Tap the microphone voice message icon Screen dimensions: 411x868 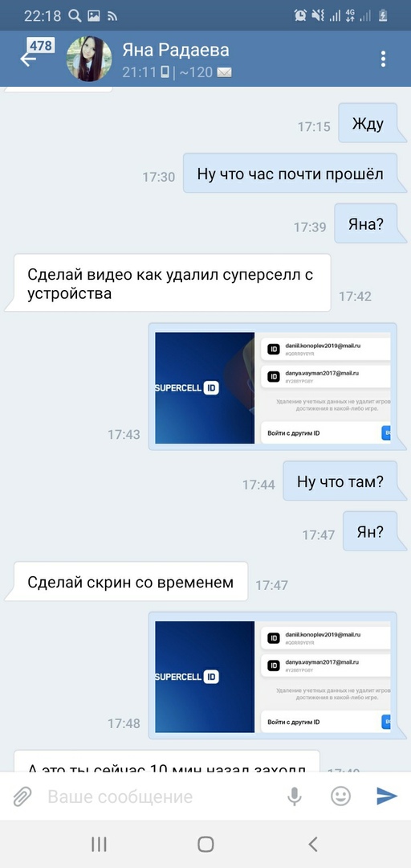pyautogui.click(x=295, y=796)
